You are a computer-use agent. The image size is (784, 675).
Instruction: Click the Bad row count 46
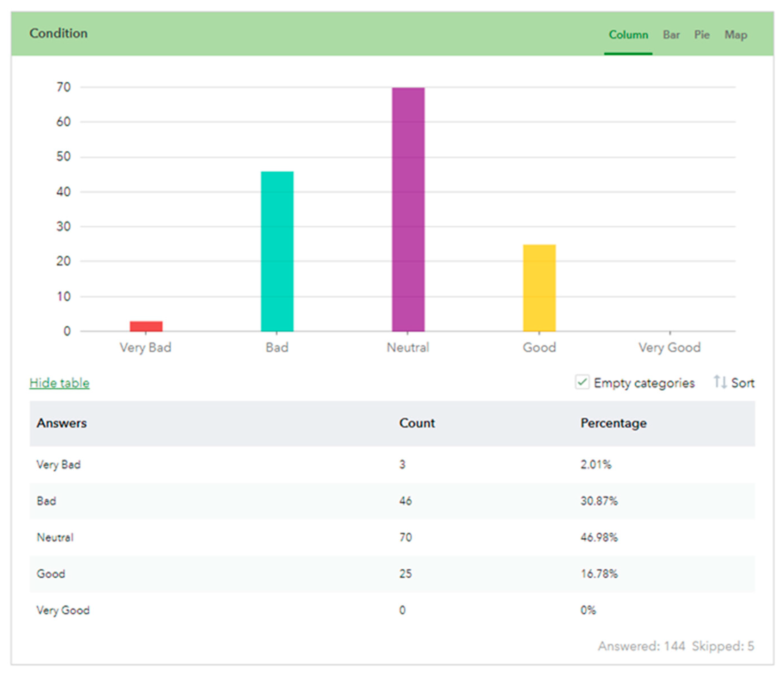[405, 501]
